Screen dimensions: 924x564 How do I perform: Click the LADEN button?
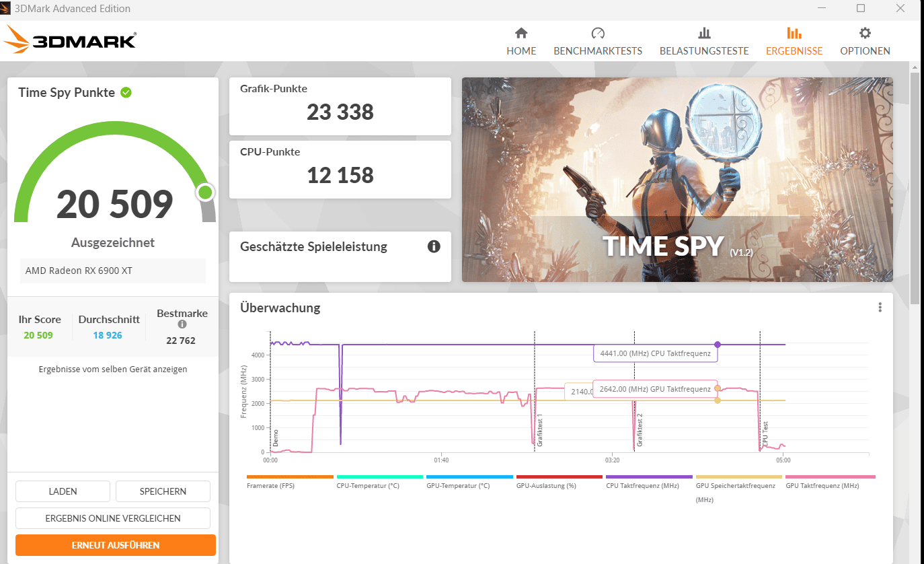(63, 491)
